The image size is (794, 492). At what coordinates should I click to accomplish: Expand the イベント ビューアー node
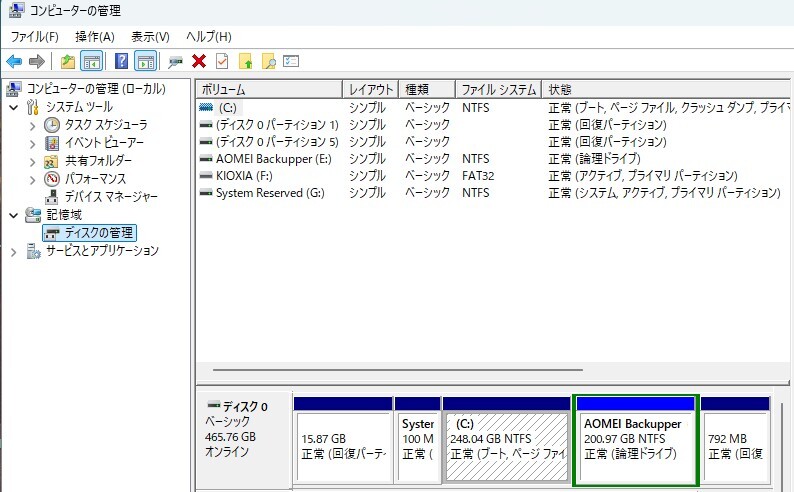[x=32, y=144]
